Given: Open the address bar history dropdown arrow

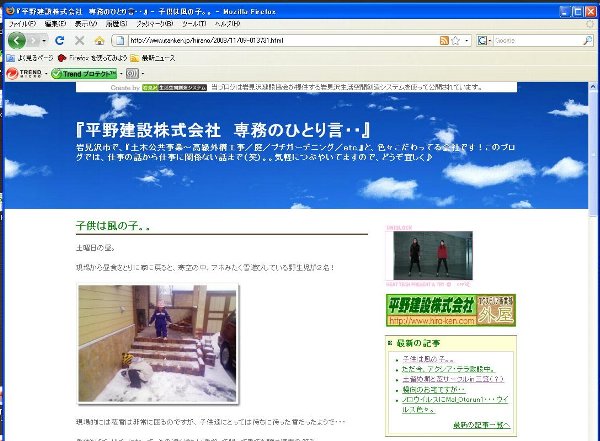Looking at the screenshot, I should point(465,40).
